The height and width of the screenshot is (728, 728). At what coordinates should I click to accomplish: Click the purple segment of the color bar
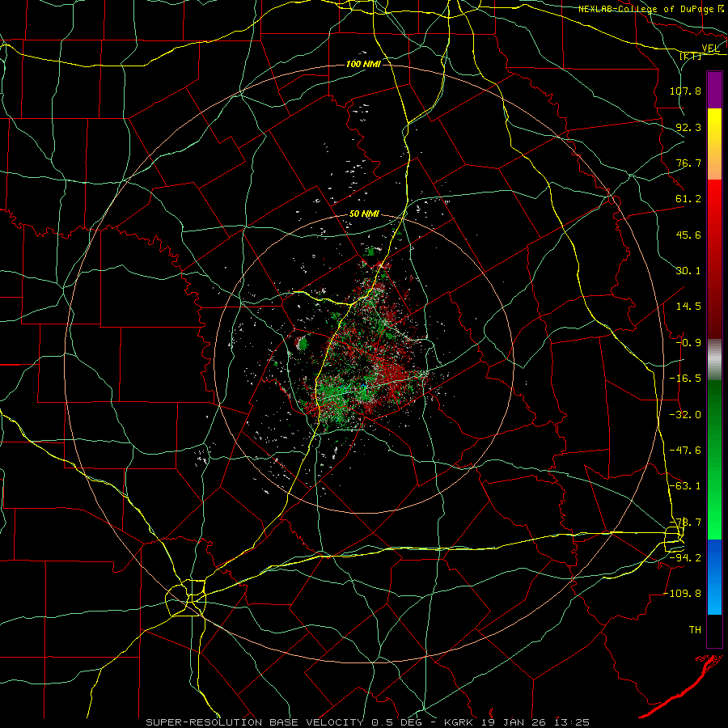(714, 91)
